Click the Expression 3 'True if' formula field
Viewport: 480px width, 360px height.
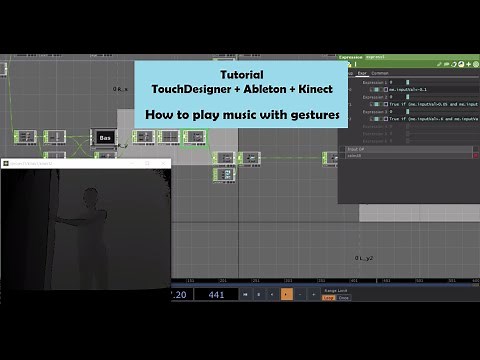pos(434,119)
